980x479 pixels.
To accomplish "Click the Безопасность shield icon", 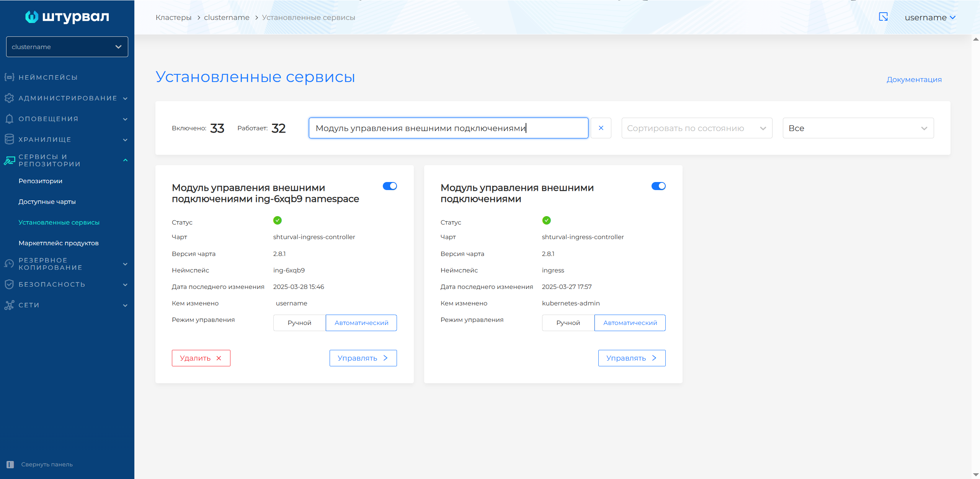I will point(9,284).
